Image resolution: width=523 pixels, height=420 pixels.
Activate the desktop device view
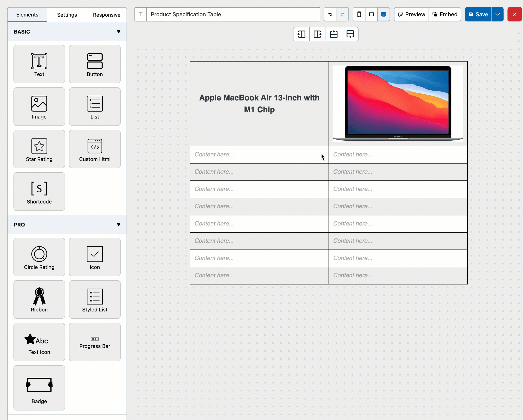[x=384, y=14]
